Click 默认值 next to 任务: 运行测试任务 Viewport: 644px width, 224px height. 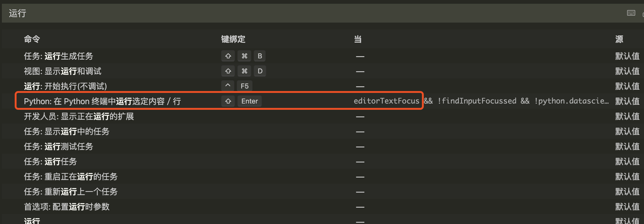pyautogui.click(x=627, y=146)
